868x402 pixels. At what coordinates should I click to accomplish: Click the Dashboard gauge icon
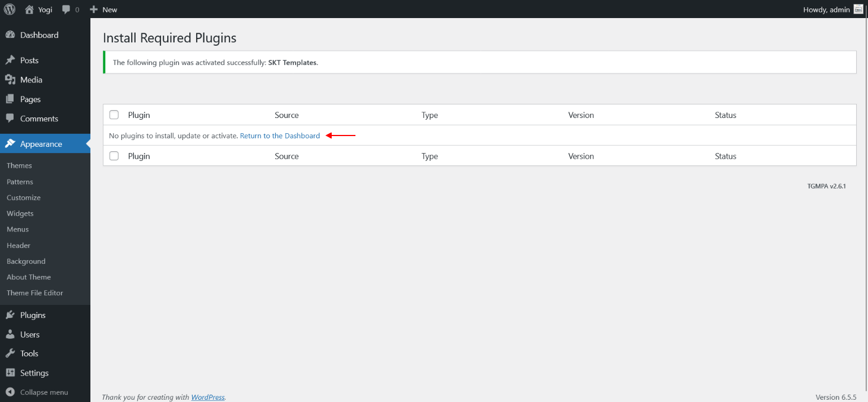coord(10,35)
